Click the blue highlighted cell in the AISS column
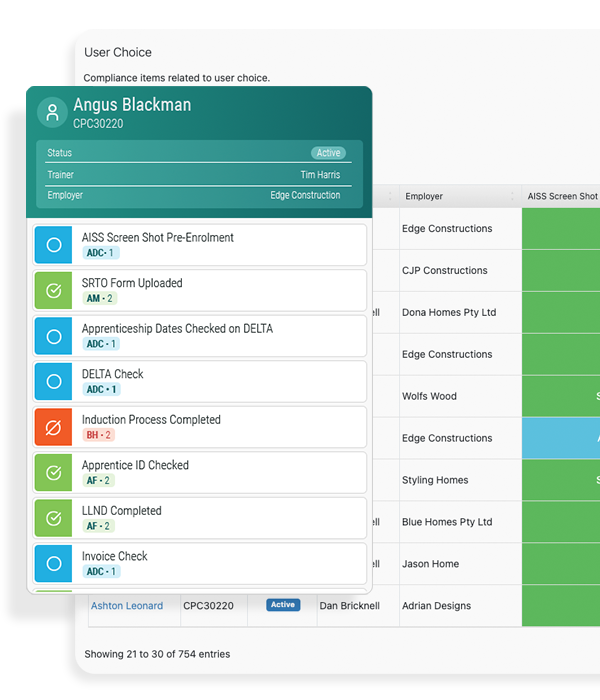 pyautogui.click(x=560, y=438)
